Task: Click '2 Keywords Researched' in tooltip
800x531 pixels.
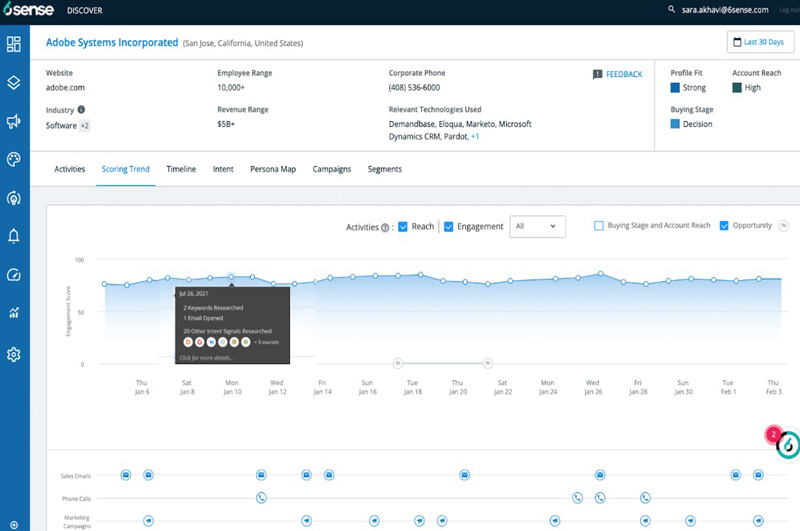Action: tap(213, 308)
